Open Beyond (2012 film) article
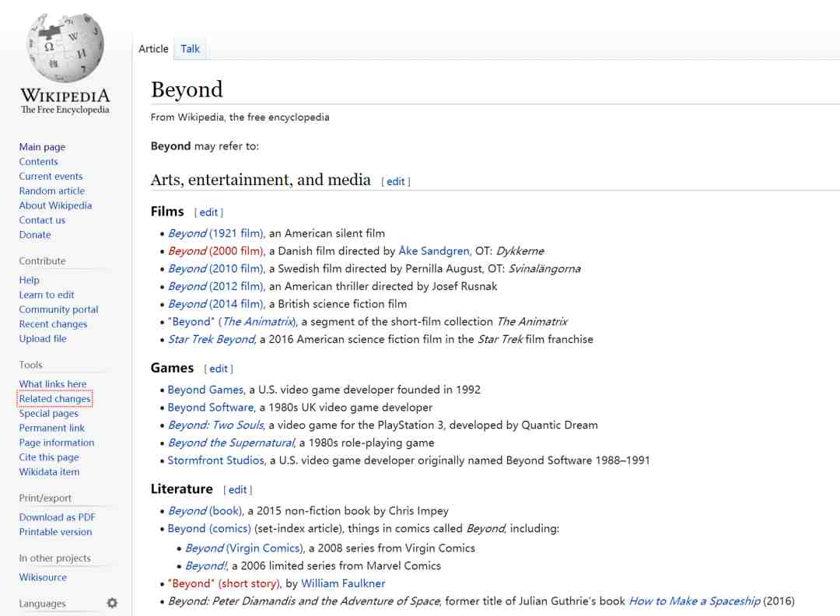Viewport: 840px width, 616px height. [x=216, y=286]
